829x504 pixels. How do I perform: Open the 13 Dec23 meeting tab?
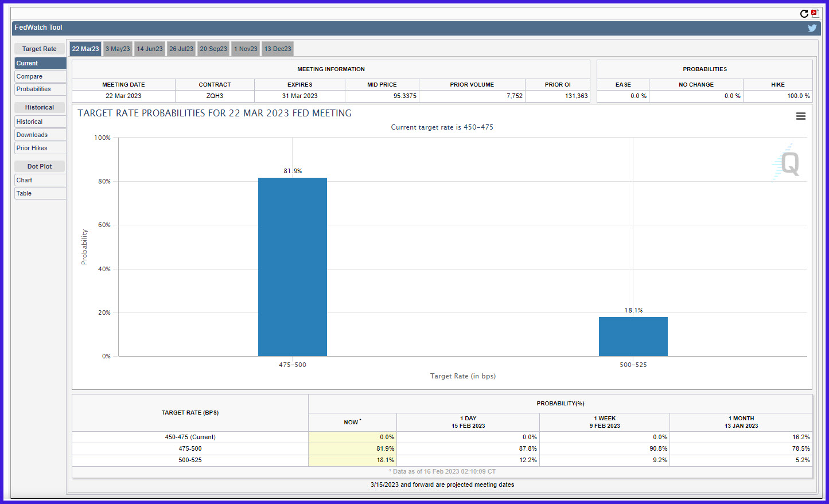(278, 49)
